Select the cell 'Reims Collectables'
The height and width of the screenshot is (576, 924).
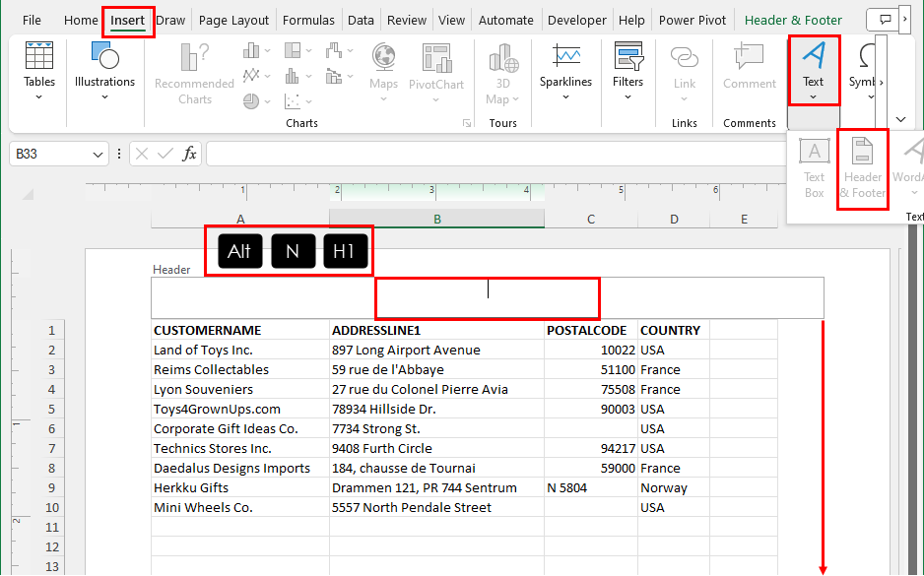pos(240,370)
